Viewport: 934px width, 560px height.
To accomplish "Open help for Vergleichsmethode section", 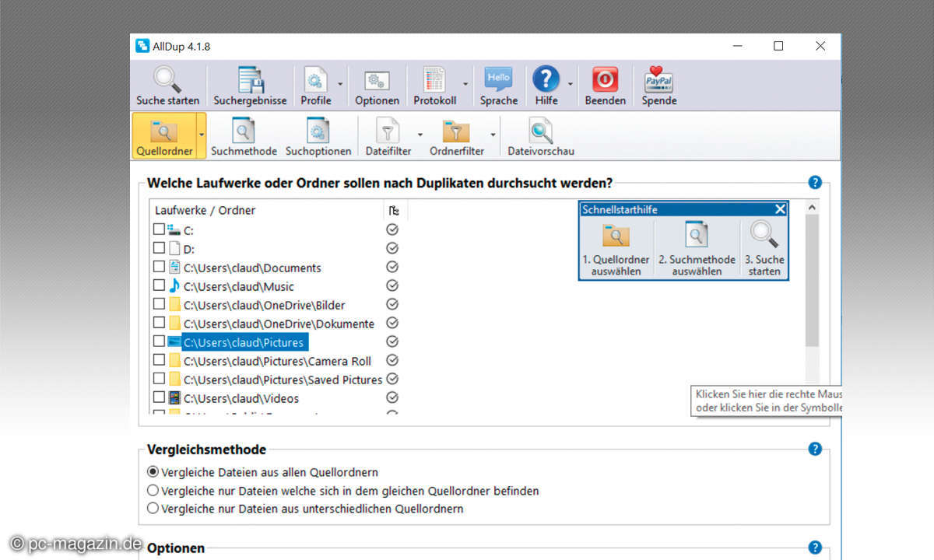I will point(815,449).
